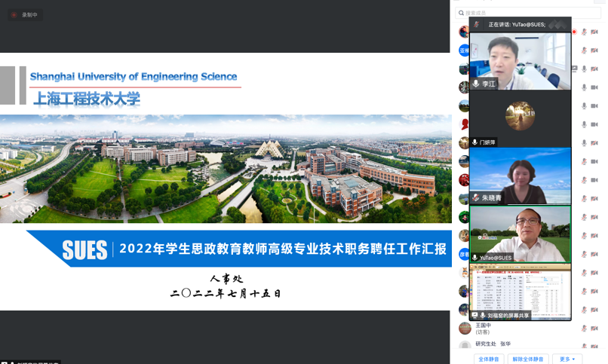
Task: Open 朱晓青's video tile
Action: (x=520, y=174)
